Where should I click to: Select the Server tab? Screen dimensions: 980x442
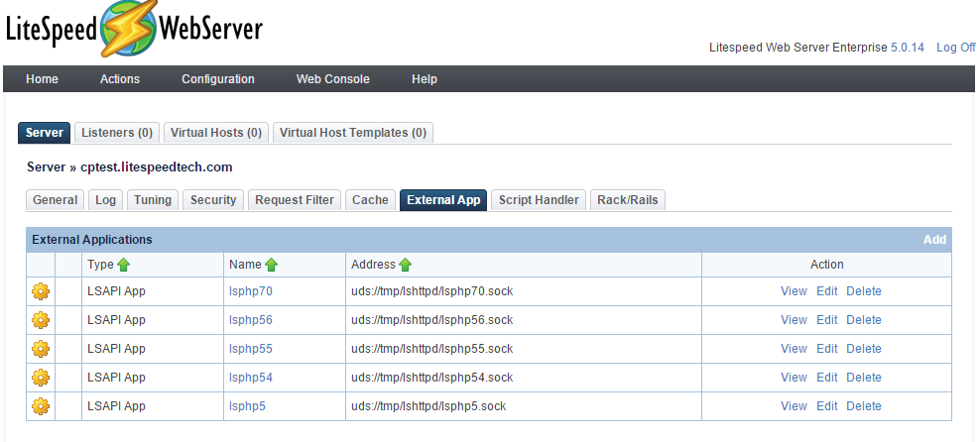pos(45,133)
